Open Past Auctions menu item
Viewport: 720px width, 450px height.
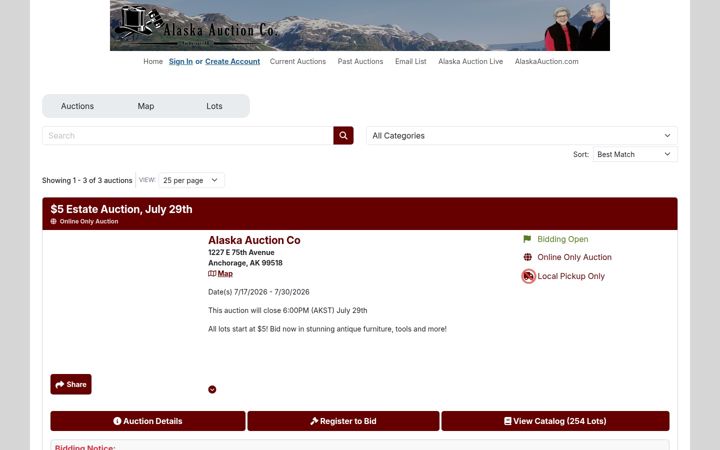[x=360, y=61]
